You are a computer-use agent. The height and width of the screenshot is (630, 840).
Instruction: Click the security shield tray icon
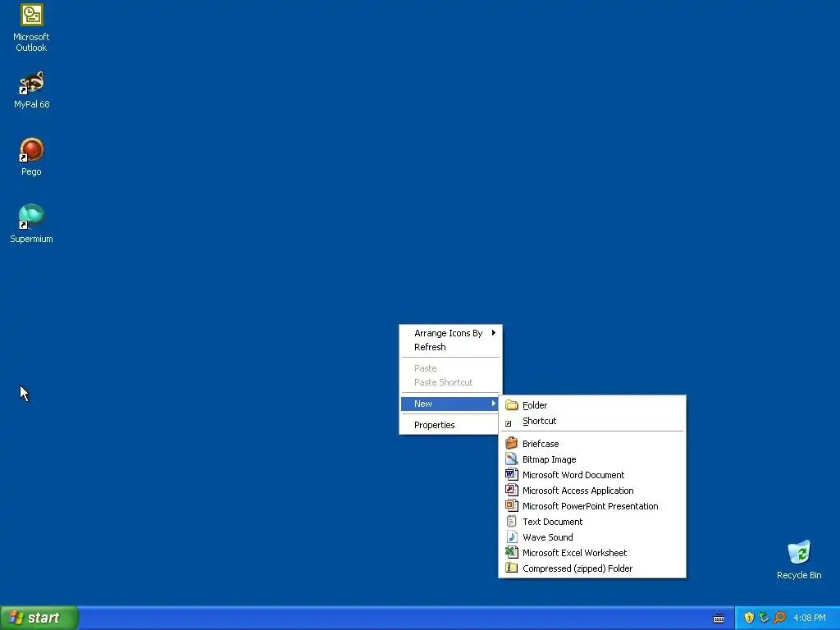tap(749, 618)
